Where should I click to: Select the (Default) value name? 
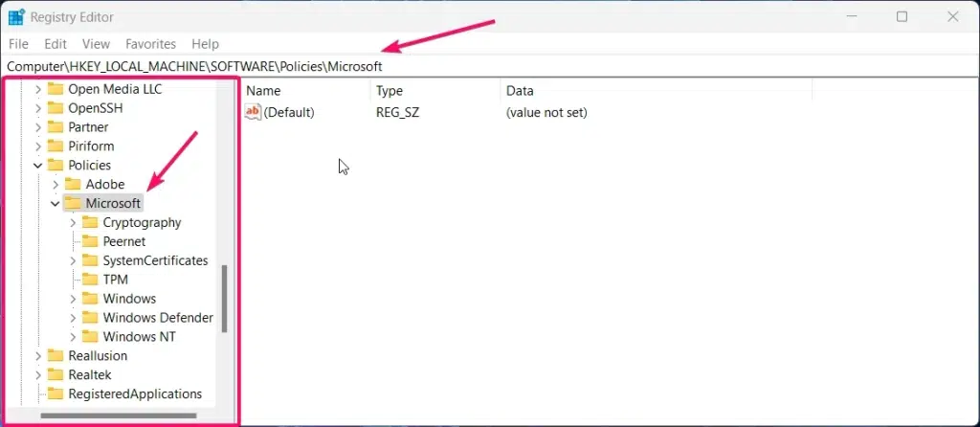pyautogui.click(x=289, y=113)
